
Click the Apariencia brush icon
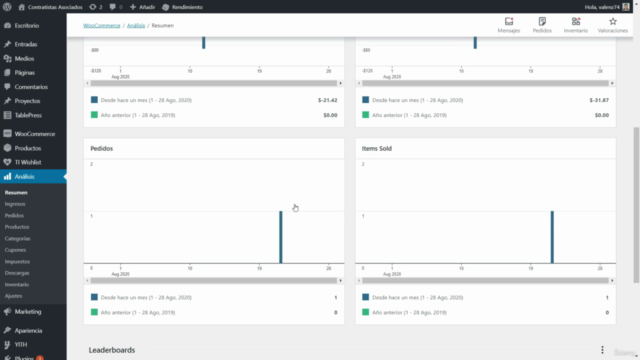[7, 330]
